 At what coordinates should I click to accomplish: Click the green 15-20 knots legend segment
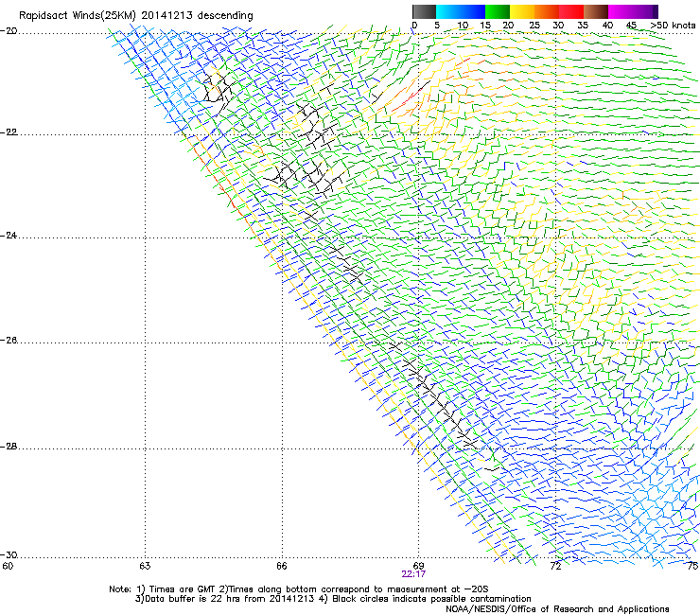click(498, 11)
